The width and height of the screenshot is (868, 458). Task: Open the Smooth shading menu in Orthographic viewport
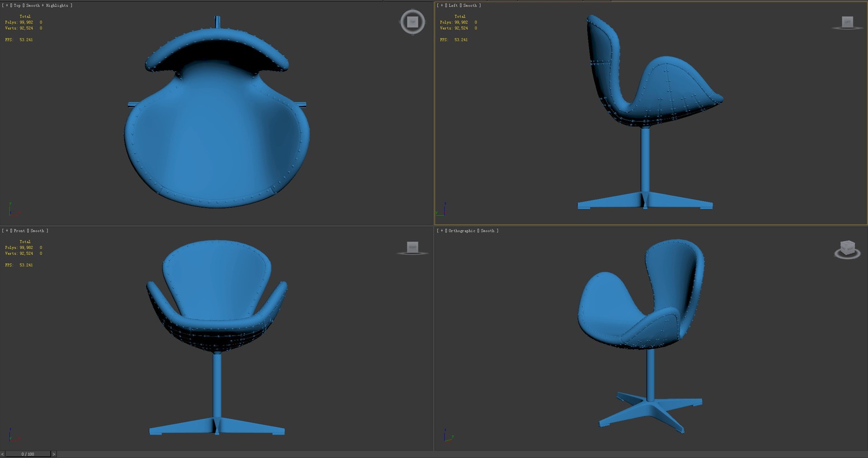click(487, 231)
